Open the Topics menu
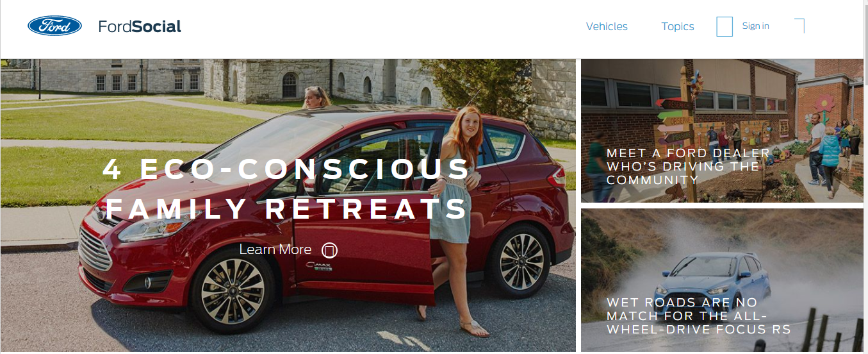 click(678, 26)
